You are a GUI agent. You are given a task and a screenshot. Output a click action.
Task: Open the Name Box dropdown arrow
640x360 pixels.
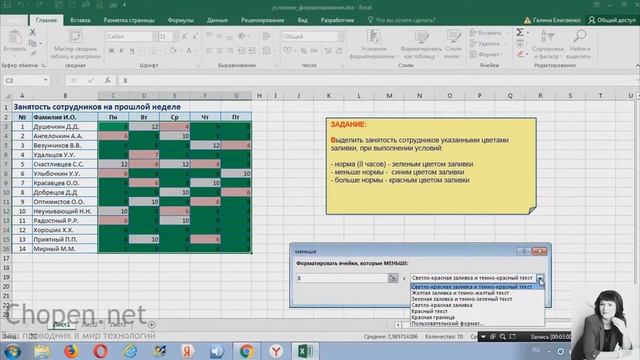tap(45, 80)
